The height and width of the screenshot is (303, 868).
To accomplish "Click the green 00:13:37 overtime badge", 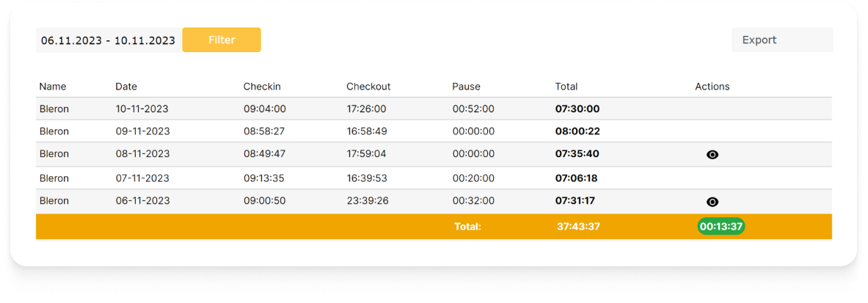I will click(x=721, y=227).
